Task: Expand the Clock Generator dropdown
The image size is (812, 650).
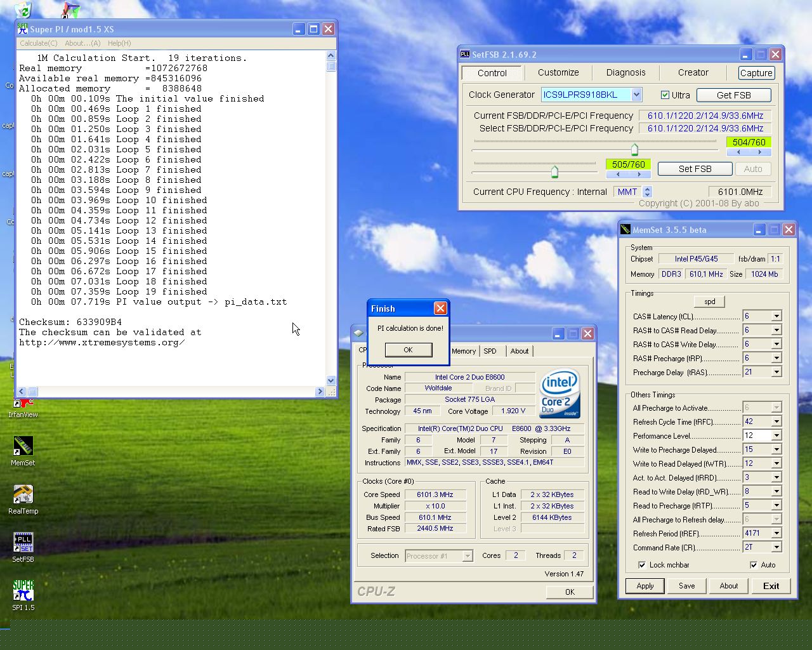Action: [636, 95]
